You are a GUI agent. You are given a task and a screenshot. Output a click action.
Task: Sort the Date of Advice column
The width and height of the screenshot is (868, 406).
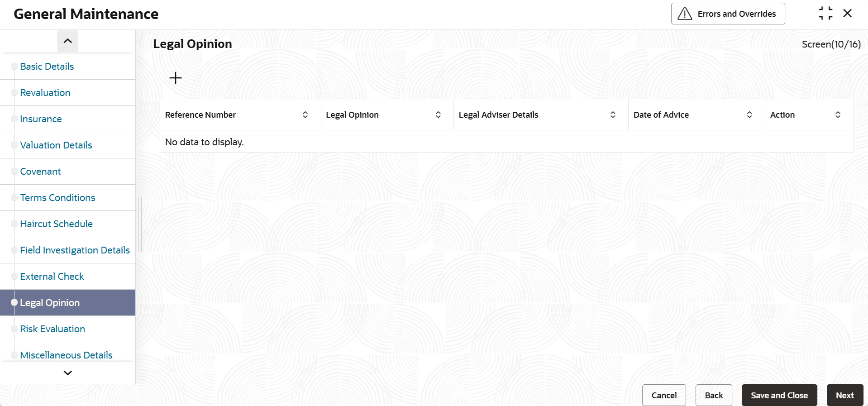[749, 115]
